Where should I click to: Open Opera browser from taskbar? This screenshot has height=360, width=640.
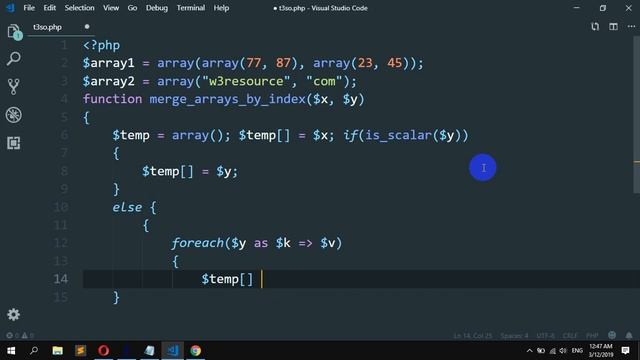pos(104,351)
